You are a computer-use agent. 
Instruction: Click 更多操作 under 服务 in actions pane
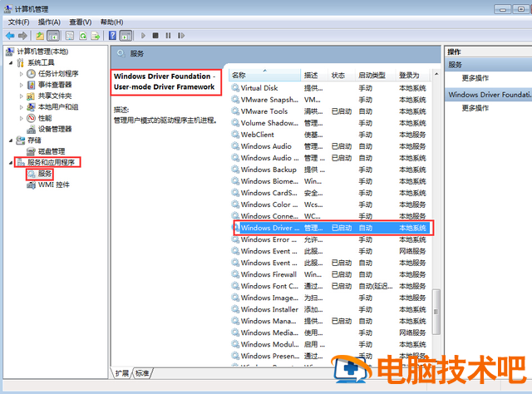tap(475, 78)
